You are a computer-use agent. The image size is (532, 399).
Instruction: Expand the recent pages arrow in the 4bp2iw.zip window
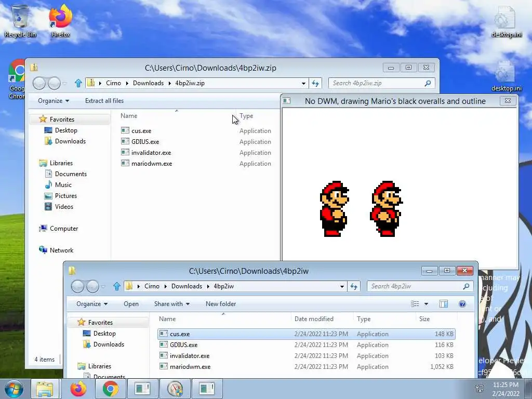65,83
